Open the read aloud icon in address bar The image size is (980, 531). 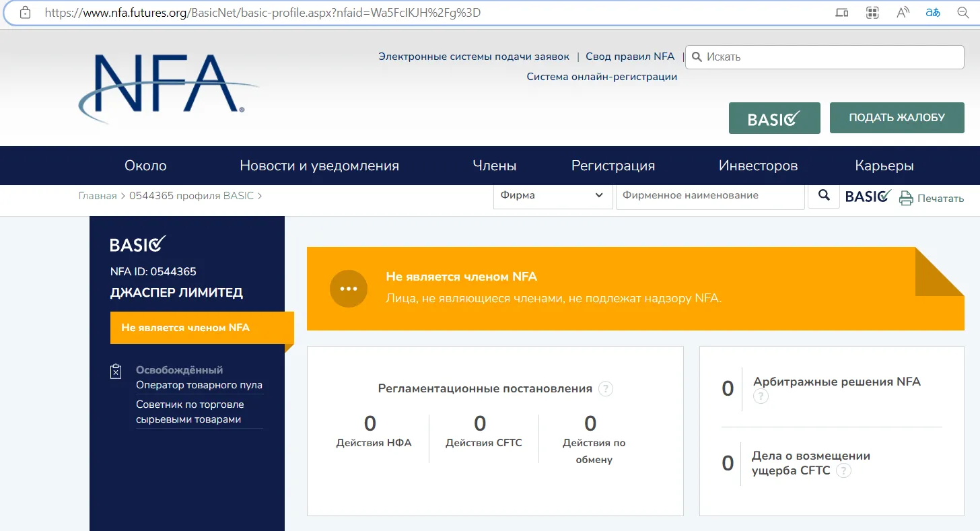pyautogui.click(x=903, y=13)
